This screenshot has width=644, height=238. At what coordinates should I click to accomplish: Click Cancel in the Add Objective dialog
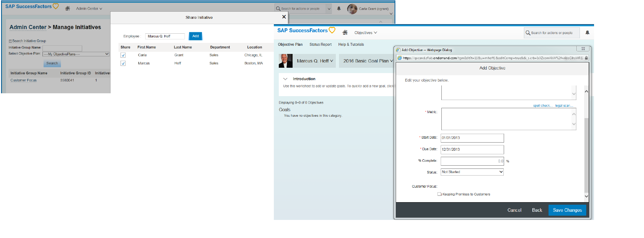[x=514, y=210]
